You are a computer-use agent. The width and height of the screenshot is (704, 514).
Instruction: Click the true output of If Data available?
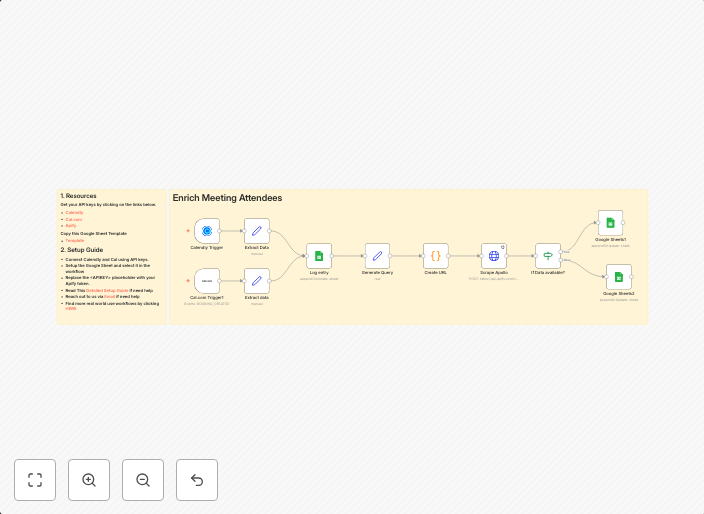[x=560, y=252]
